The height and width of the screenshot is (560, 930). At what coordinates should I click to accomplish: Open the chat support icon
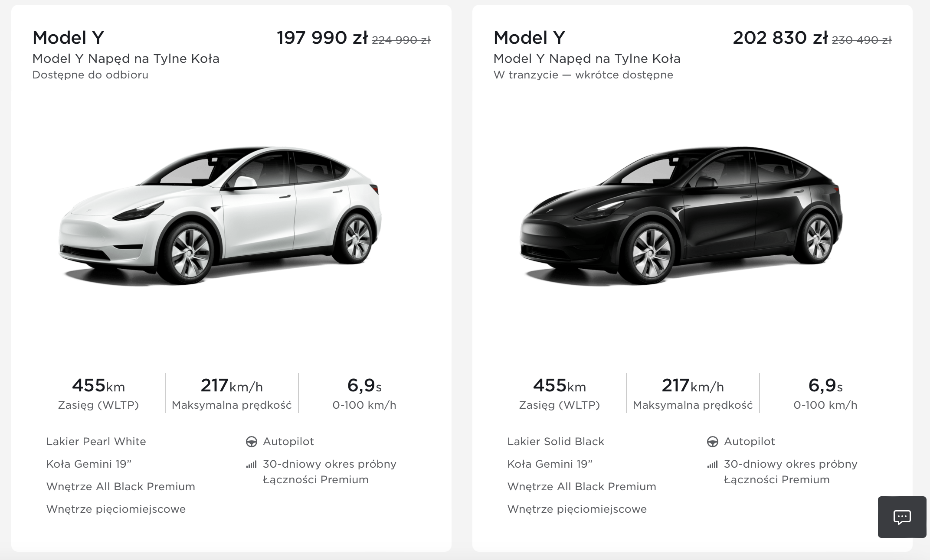click(x=902, y=517)
